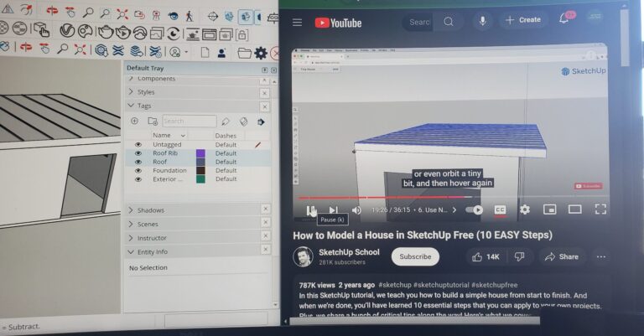Toggle visibility of the Foundation tag
Viewport: 644px width, 336px height.
click(x=138, y=171)
